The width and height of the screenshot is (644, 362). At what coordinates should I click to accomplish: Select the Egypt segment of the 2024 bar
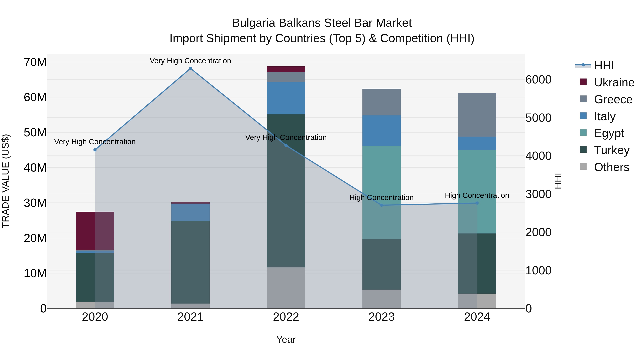coord(477,192)
